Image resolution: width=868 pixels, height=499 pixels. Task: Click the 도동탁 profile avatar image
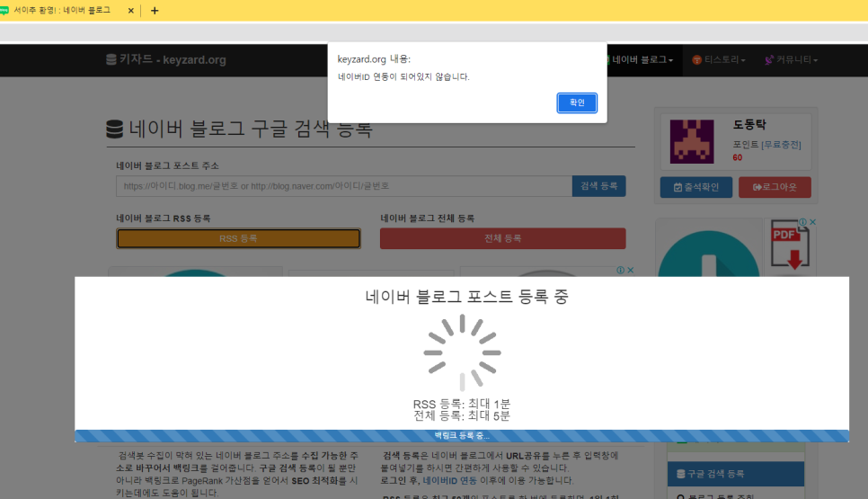tap(692, 141)
